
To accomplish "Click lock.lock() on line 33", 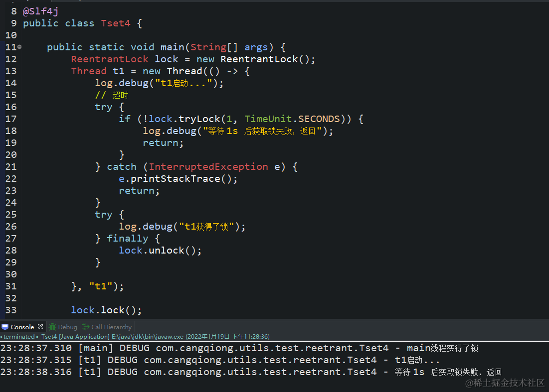I will [106, 310].
